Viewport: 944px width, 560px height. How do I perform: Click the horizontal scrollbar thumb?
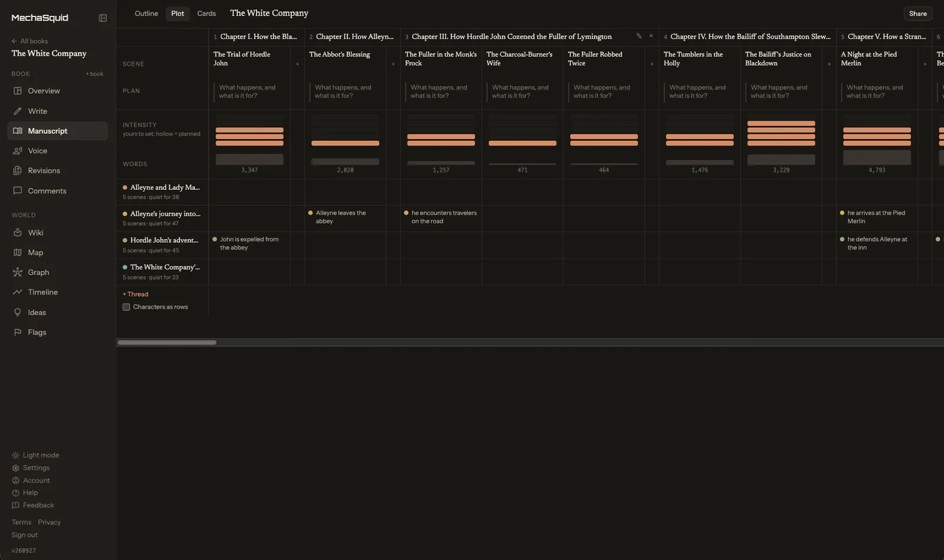click(x=167, y=342)
